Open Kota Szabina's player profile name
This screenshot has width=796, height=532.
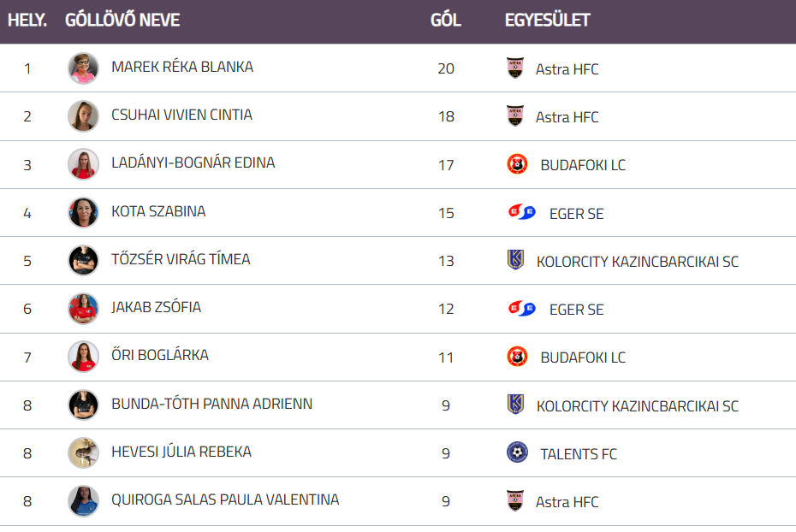coord(158,211)
